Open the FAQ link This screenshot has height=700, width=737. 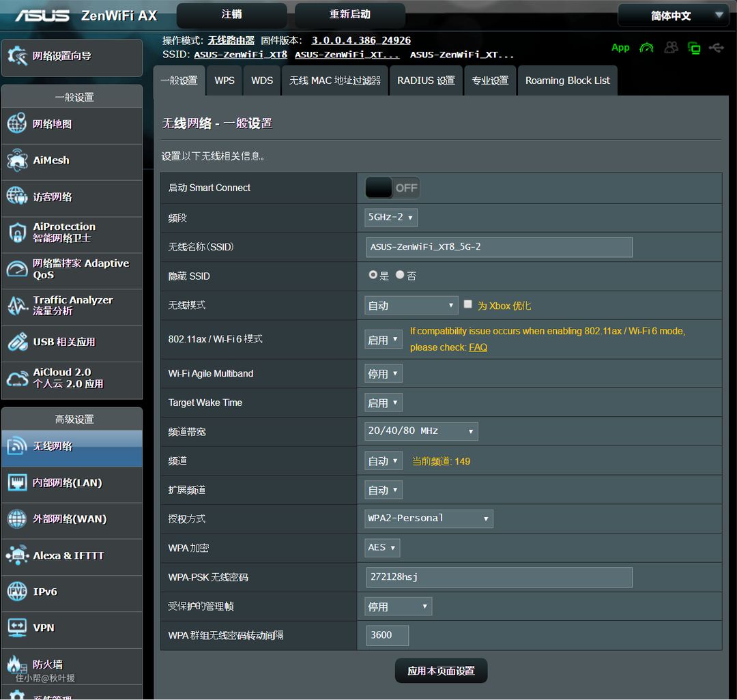point(478,347)
